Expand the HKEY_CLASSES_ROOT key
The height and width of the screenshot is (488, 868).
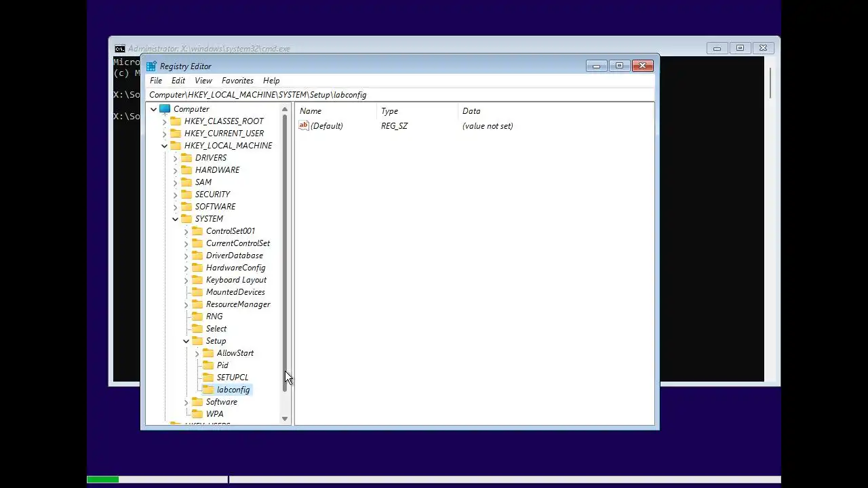click(164, 122)
